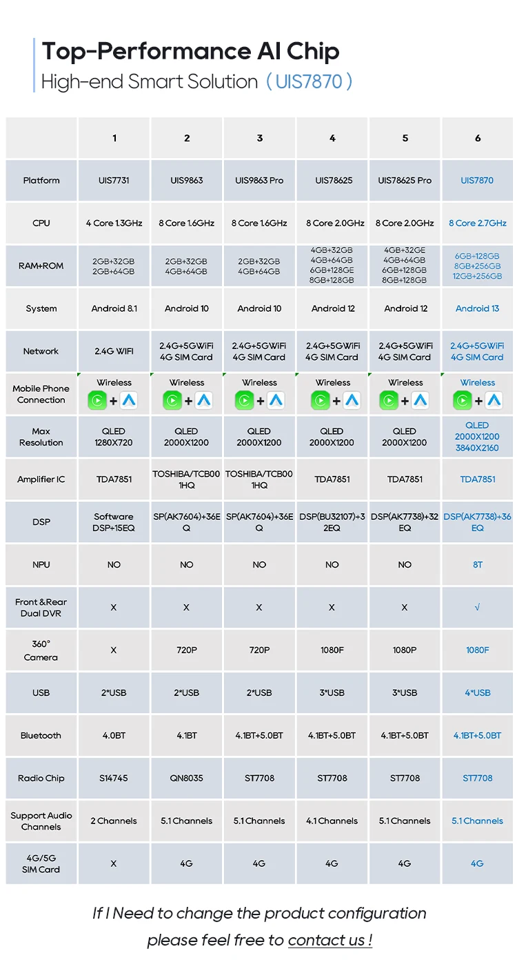Select the Android Auto icon in column 3

pyautogui.click(x=276, y=401)
